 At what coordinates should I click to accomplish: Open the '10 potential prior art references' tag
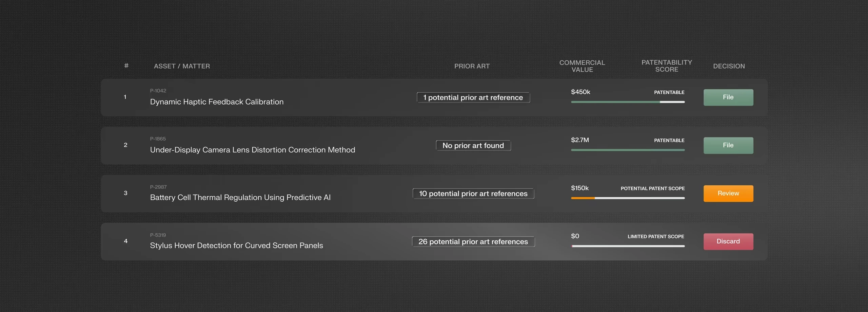(473, 194)
